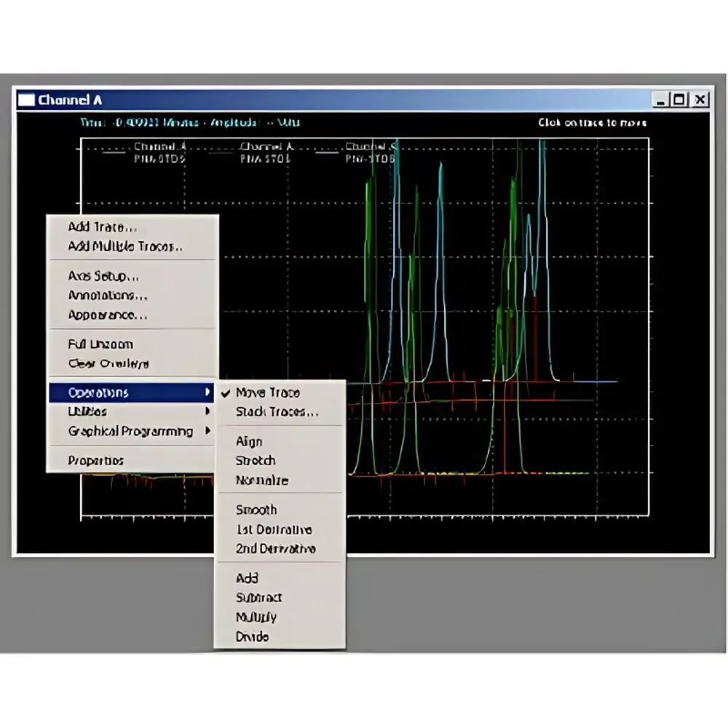Click the Channel A application icon in titlebar
Image resolution: width=728 pixels, height=728 pixels.
pyautogui.click(x=28, y=99)
